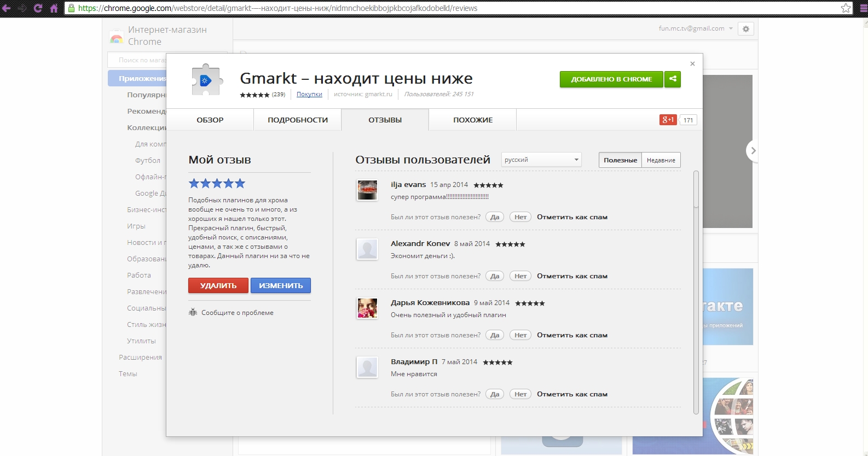The image size is (868, 456).
Task: Flag Дарья Кожевникова review as spam
Action: pos(572,335)
